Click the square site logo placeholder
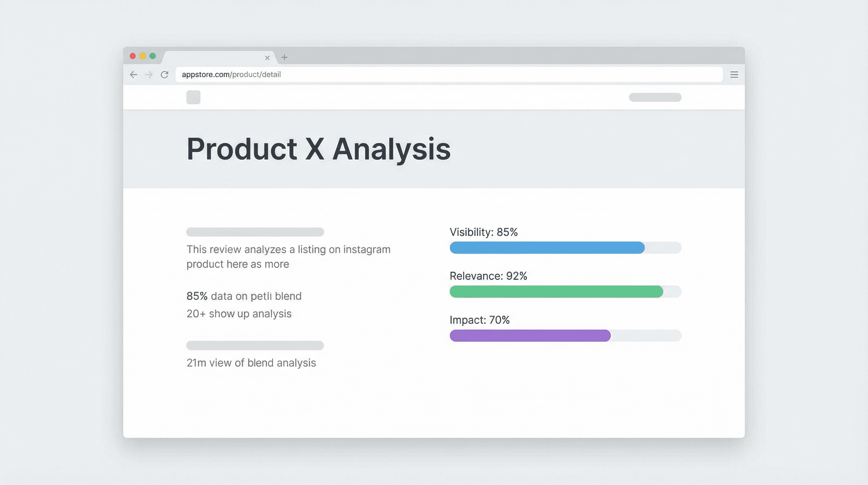The image size is (868, 485). coord(193,97)
